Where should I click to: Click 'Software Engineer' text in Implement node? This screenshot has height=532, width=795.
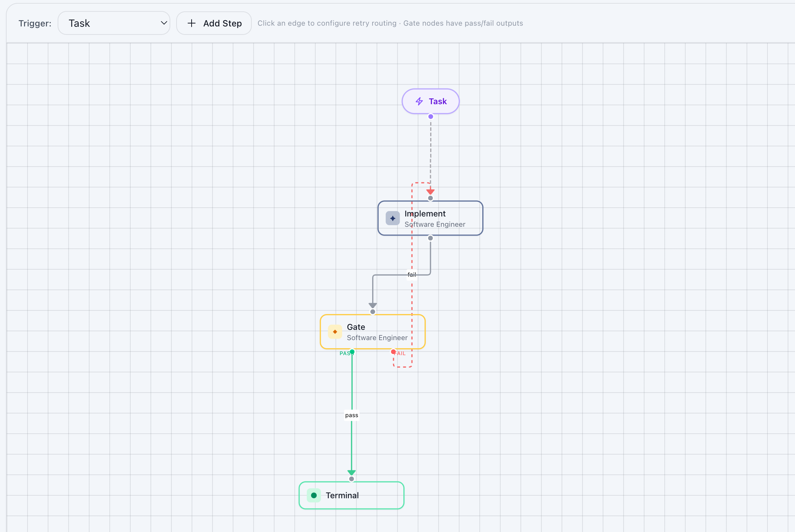pyautogui.click(x=435, y=224)
